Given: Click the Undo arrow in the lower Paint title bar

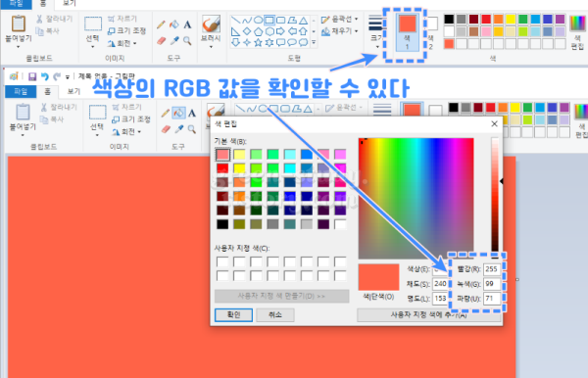Looking at the screenshot, I should (45, 76).
